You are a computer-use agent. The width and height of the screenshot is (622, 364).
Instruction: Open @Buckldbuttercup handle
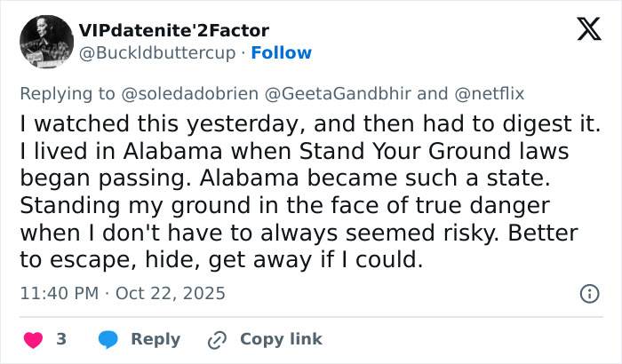157,53
